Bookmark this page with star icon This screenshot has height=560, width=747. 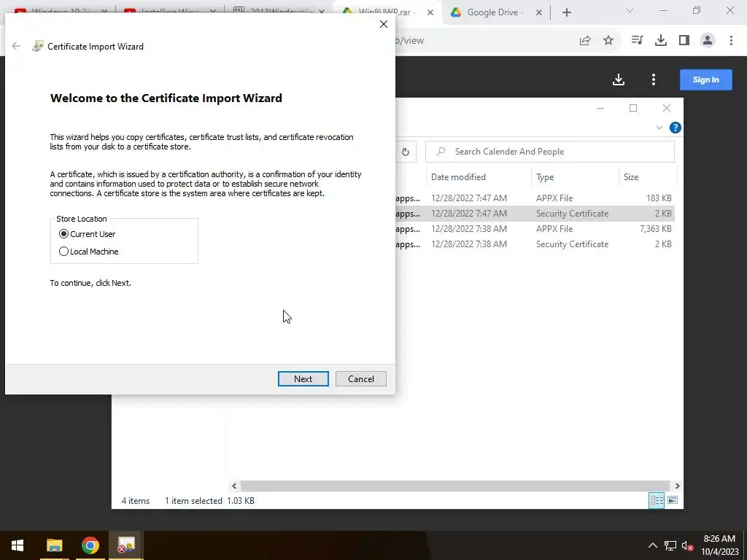pos(608,41)
